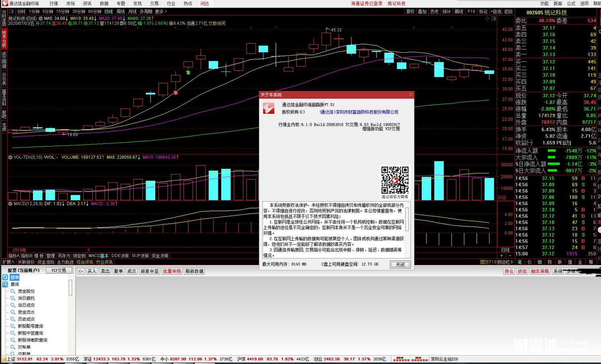Select the 笔 tick detail tab

pyautogui.click(x=520, y=262)
